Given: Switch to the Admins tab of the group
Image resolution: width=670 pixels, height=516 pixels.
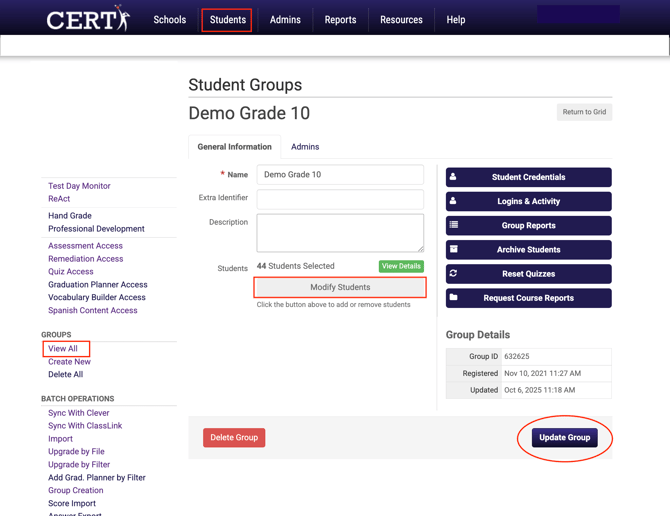Looking at the screenshot, I should [x=305, y=147].
